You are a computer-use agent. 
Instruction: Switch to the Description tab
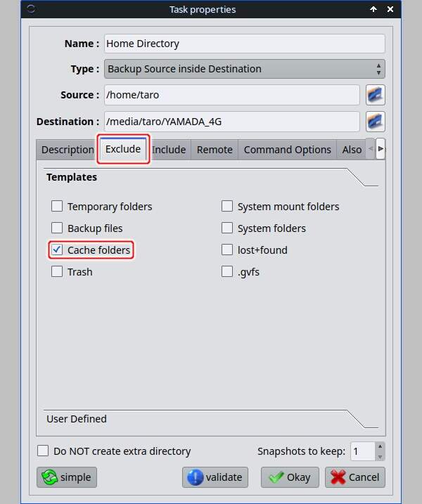[68, 150]
